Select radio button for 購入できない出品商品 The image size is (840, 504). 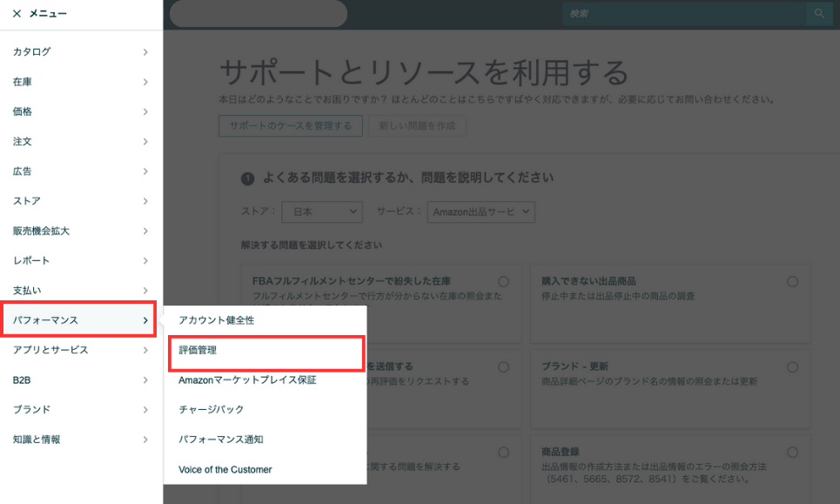pyautogui.click(x=792, y=282)
